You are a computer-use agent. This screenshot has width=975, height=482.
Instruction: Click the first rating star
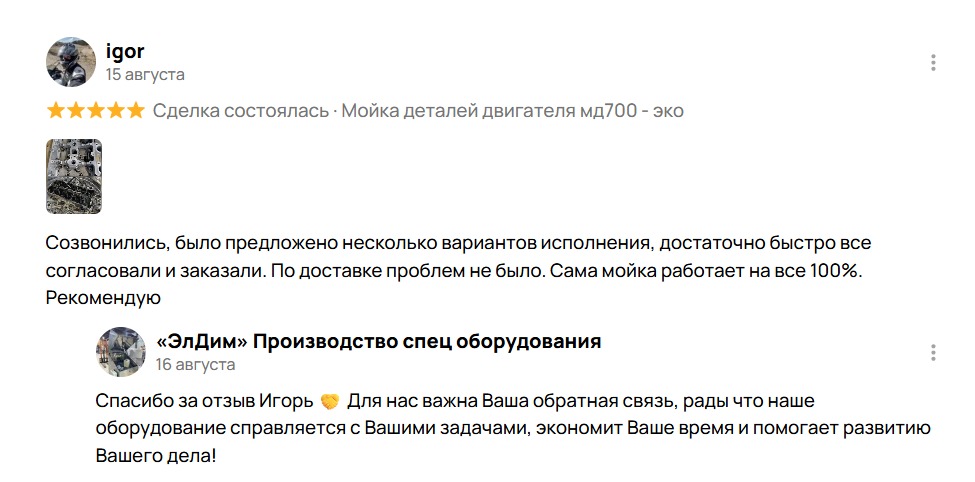click(56, 111)
